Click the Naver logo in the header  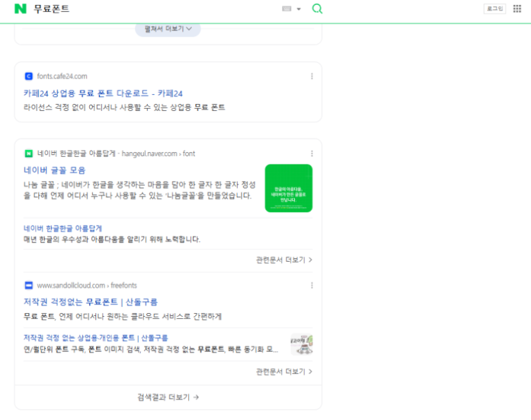(21, 8)
